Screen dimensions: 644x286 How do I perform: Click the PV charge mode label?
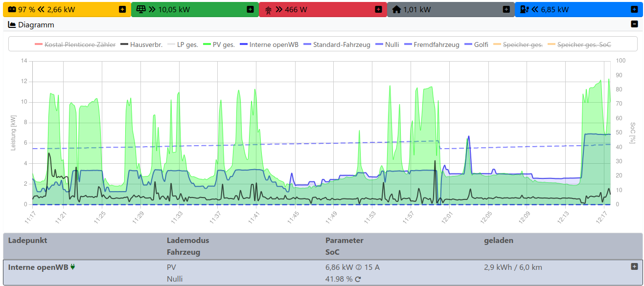click(171, 267)
